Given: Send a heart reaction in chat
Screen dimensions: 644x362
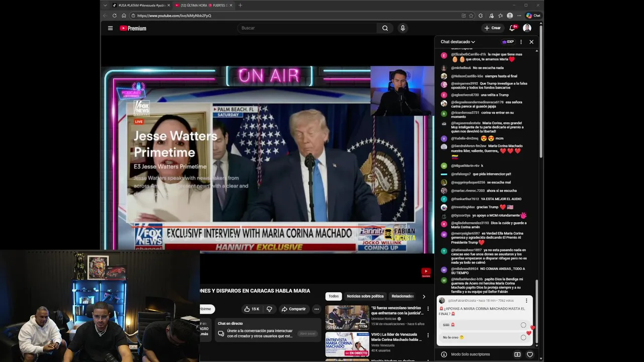Looking at the screenshot, I should (x=530, y=354).
